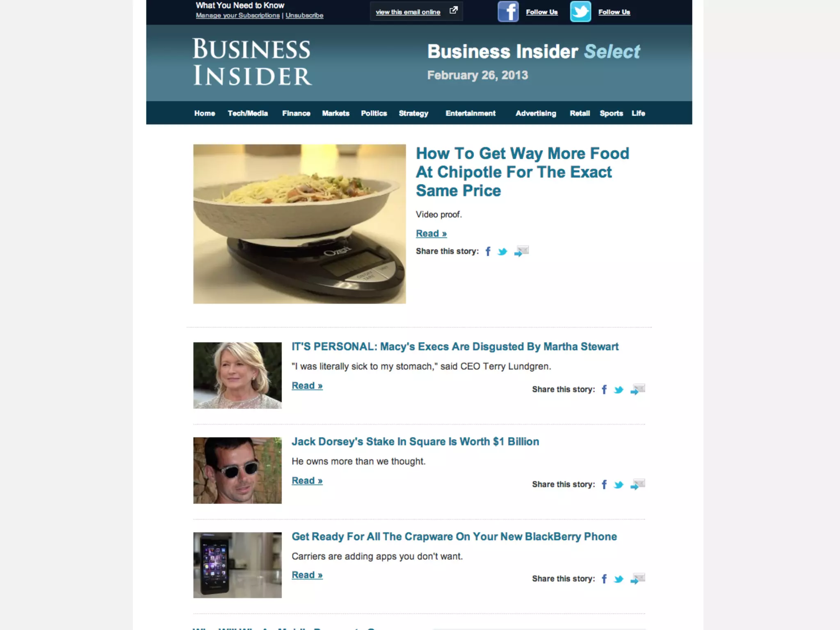Read the Jack Dorsey Square story
Screen dimensions: 840x630
coord(307,481)
